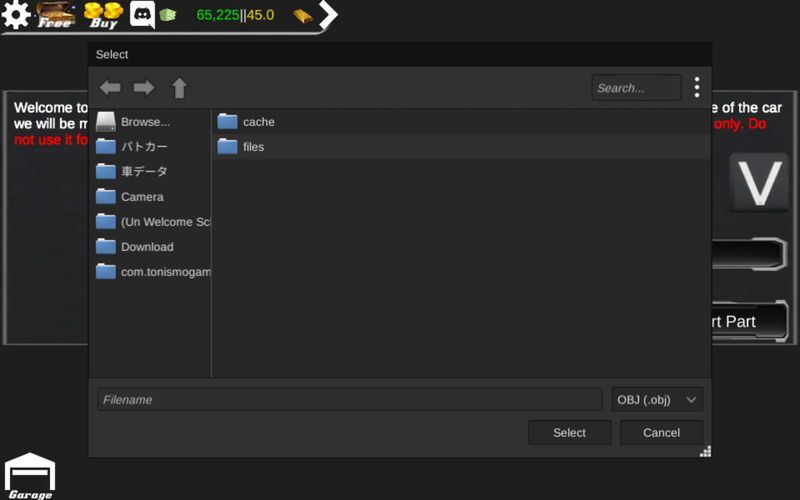Click the Search field
This screenshot has width=800, height=500.
636,88
